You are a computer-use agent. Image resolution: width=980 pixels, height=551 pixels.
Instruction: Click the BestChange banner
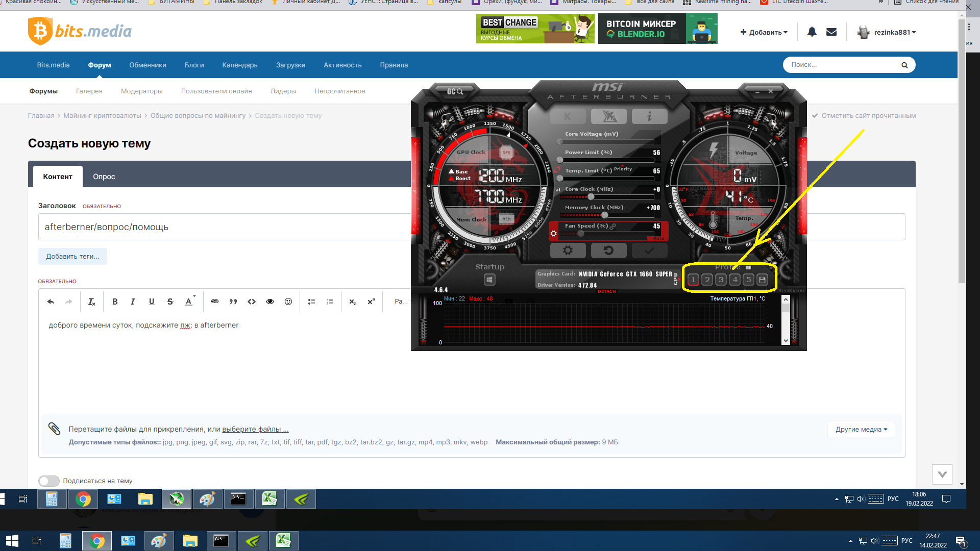535,29
